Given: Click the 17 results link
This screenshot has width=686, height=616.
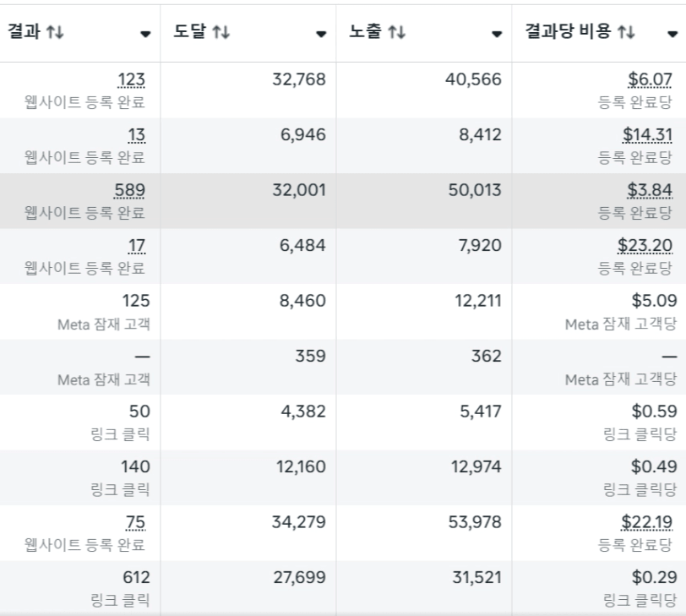Looking at the screenshot, I should coord(137,246).
